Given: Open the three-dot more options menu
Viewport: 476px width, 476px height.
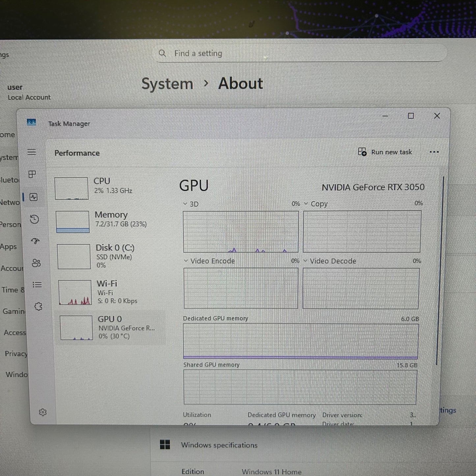Looking at the screenshot, I should 434,152.
